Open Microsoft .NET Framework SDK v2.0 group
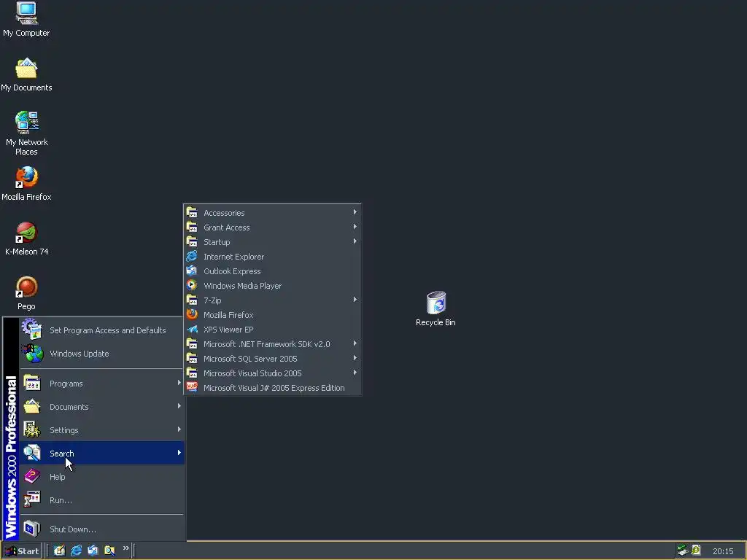This screenshot has width=747, height=560. click(272, 344)
